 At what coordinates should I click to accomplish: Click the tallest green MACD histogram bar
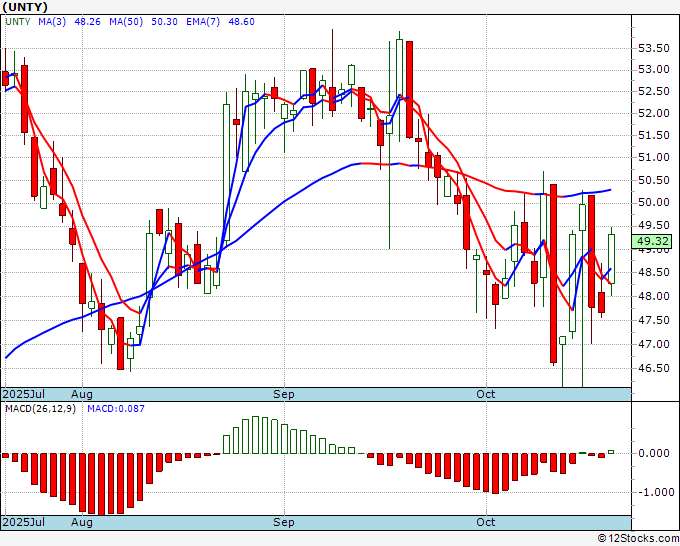coord(255,435)
